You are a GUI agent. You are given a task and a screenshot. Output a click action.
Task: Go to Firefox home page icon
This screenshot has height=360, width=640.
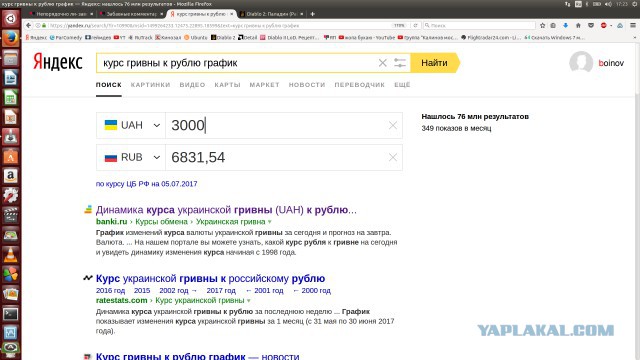(578, 25)
